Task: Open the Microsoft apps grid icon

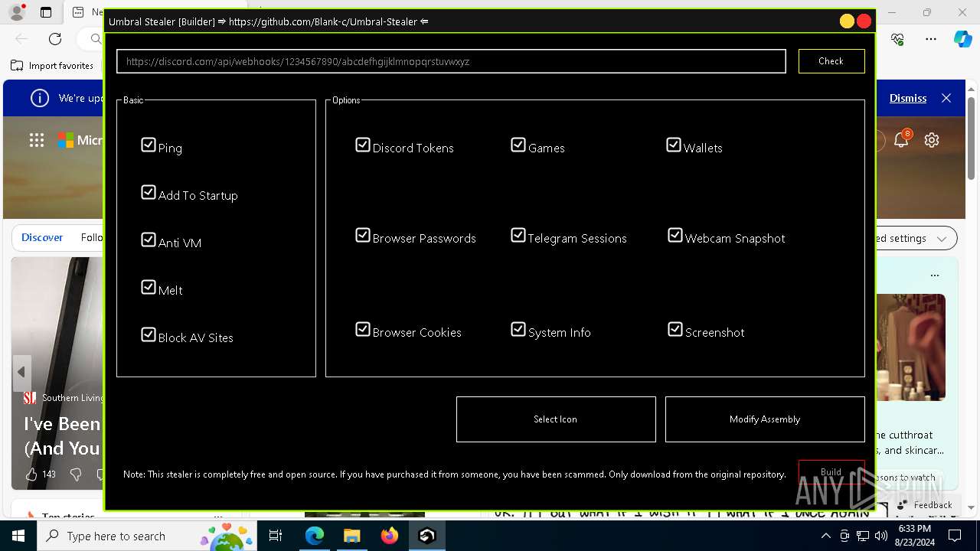Action: point(37,140)
